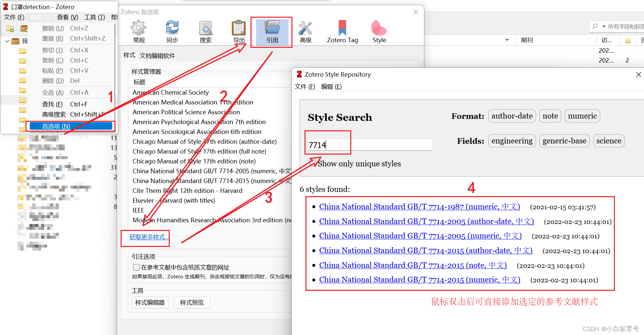Open GB/T 7714-2005 (numeric, 中文) style link
This screenshot has height=335, width=644.
point(420,236)
